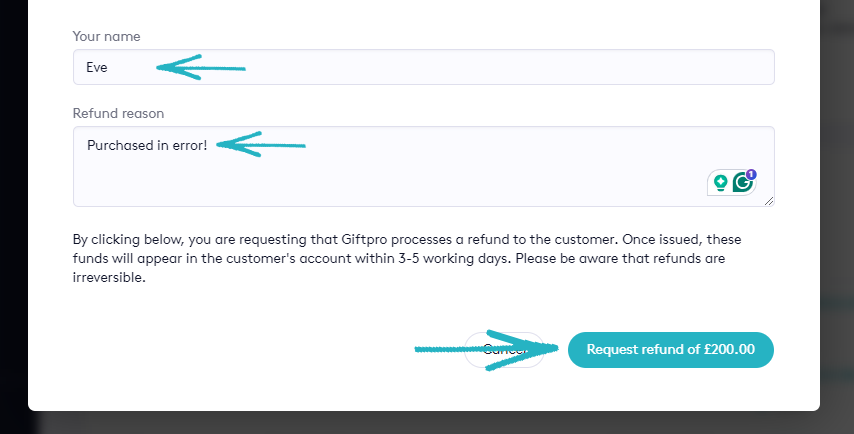The image size is (854, 434).
Task: Click the dimmed backdrop right of dialog
Action: (x=837, y=200)
